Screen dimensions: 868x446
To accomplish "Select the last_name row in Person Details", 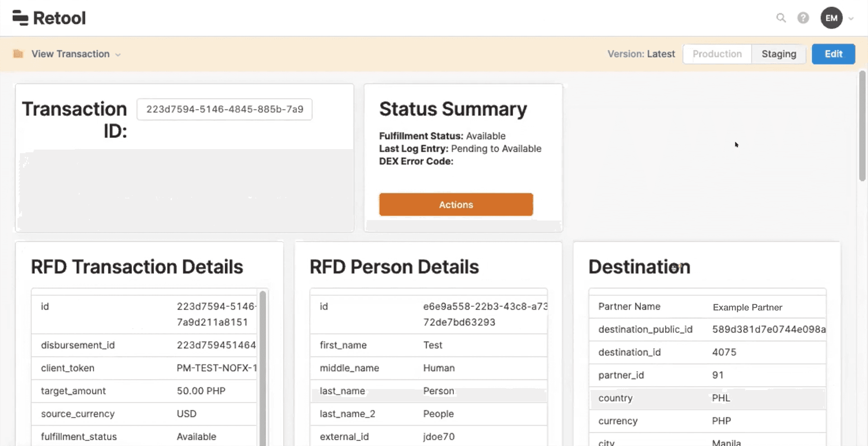I will [428, 391].
